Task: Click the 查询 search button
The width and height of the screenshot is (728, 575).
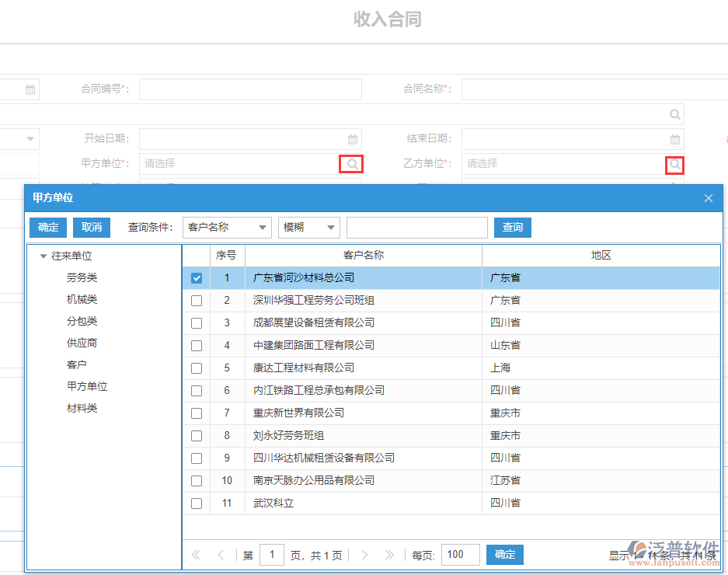Action: (512, 227)
